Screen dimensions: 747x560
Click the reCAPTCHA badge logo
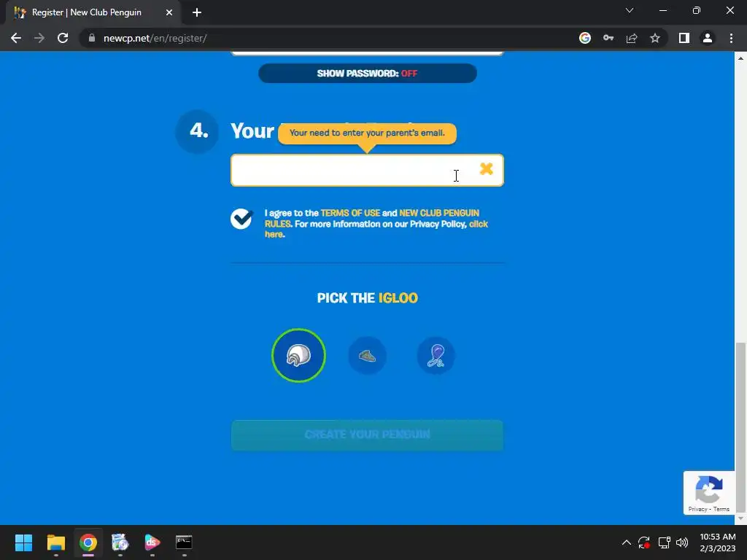point(709,489)
